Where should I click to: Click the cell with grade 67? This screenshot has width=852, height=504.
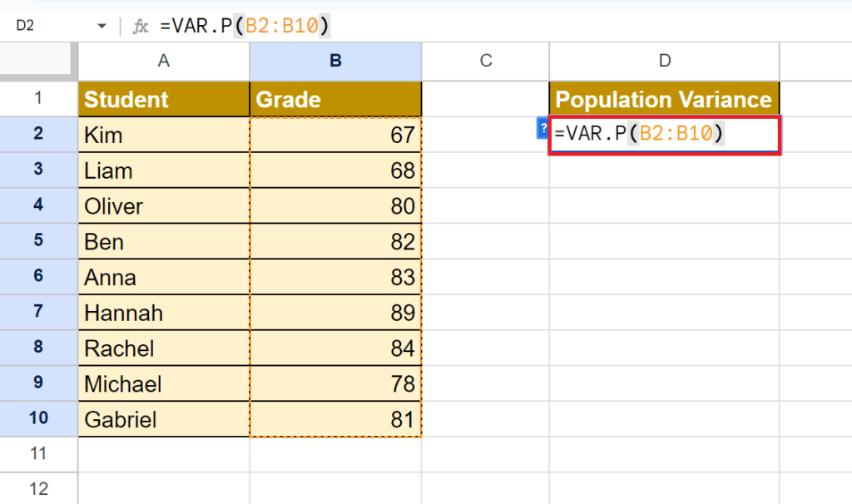(335, 134)
